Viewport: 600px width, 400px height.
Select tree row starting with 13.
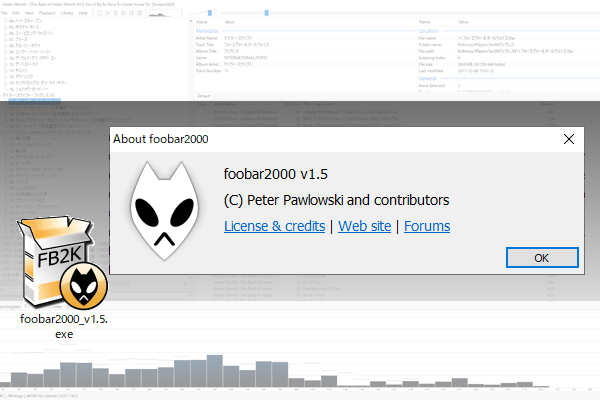[x=18, y=70]
